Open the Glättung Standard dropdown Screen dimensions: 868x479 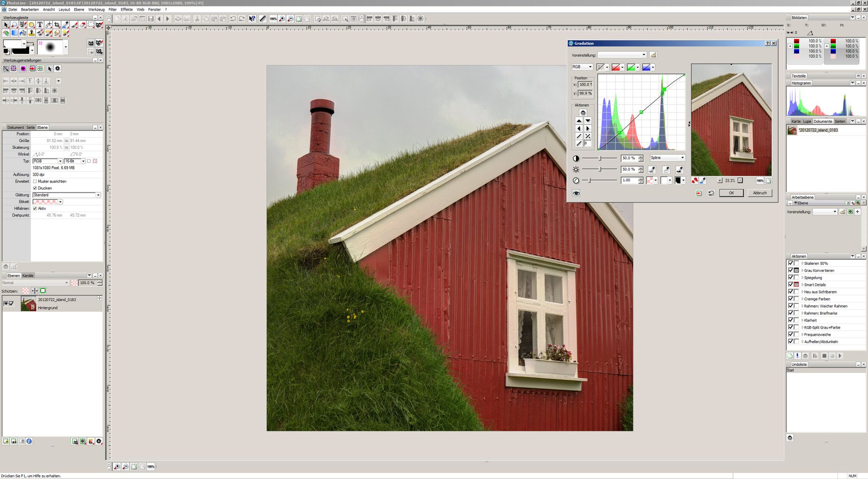[x=67, y=195]
